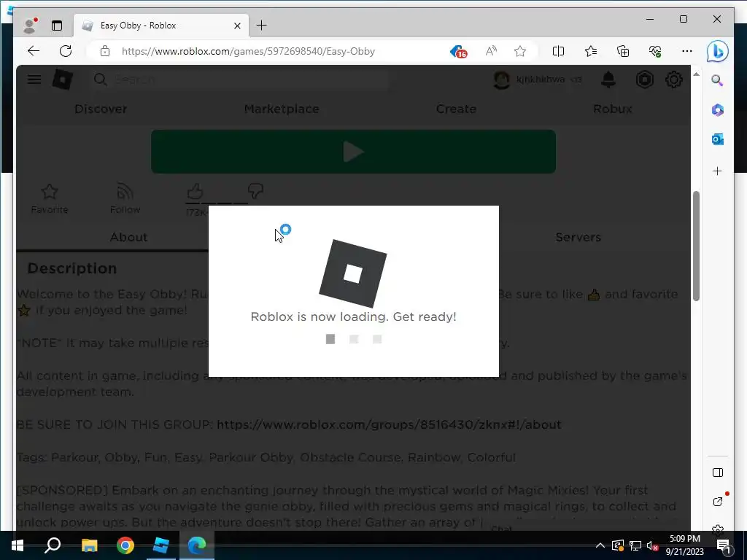Open kjhkhkhwa user profile
The height and width of the screenshot is (560, 747).
tap(538, 79)
